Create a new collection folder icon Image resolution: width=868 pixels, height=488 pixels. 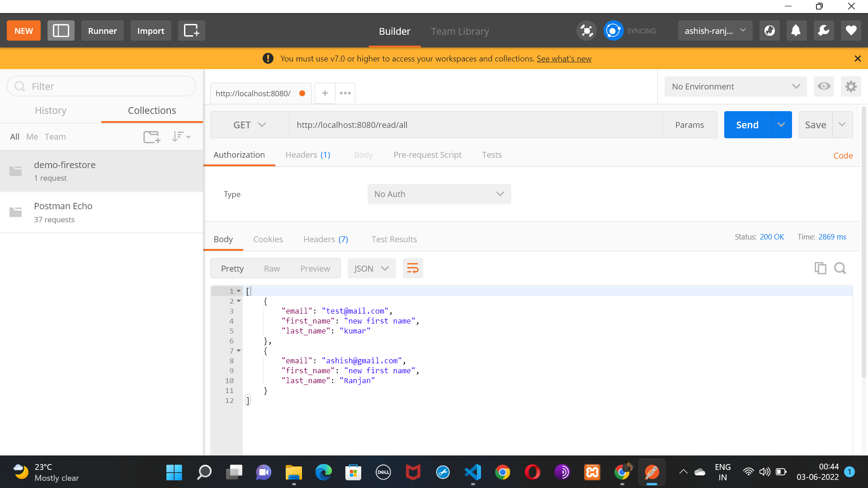(x=151, y=136)
